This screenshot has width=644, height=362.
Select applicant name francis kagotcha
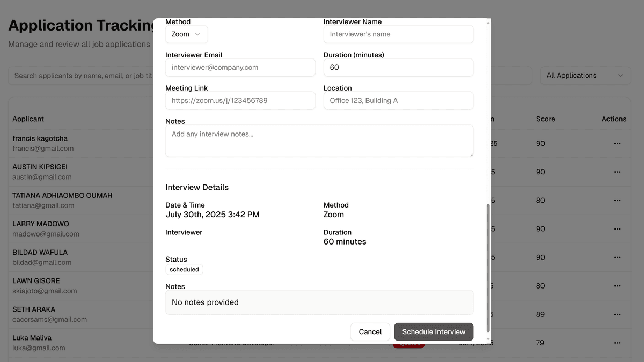coord(40,138)
